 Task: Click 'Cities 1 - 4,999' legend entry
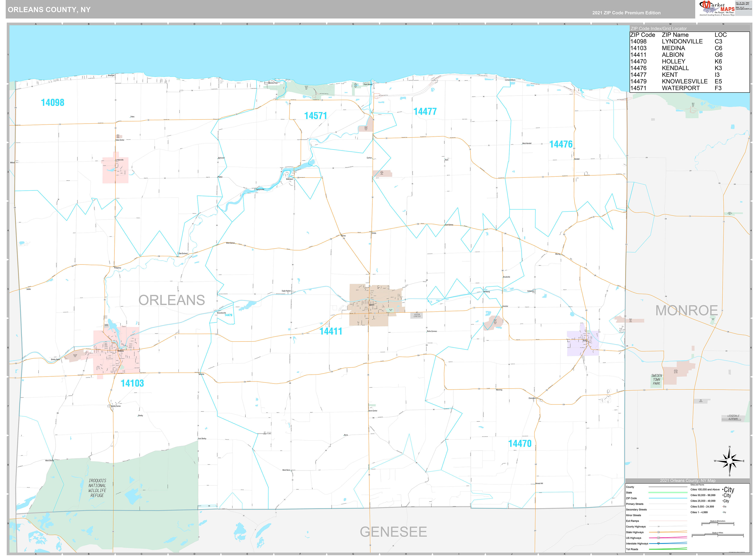coord(699,512)
